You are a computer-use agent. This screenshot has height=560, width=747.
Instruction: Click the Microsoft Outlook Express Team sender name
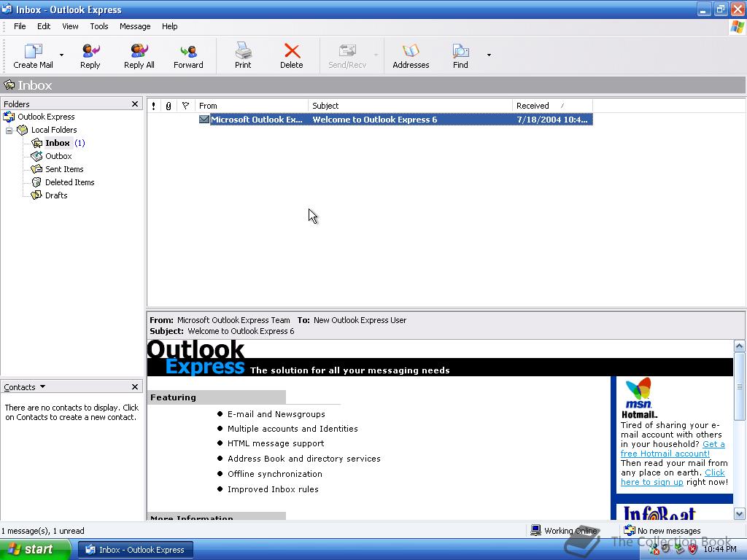tap(233, 320)
